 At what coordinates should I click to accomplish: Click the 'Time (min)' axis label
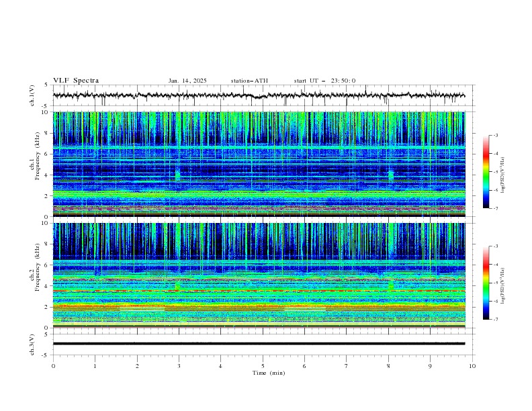pos(269,373)
